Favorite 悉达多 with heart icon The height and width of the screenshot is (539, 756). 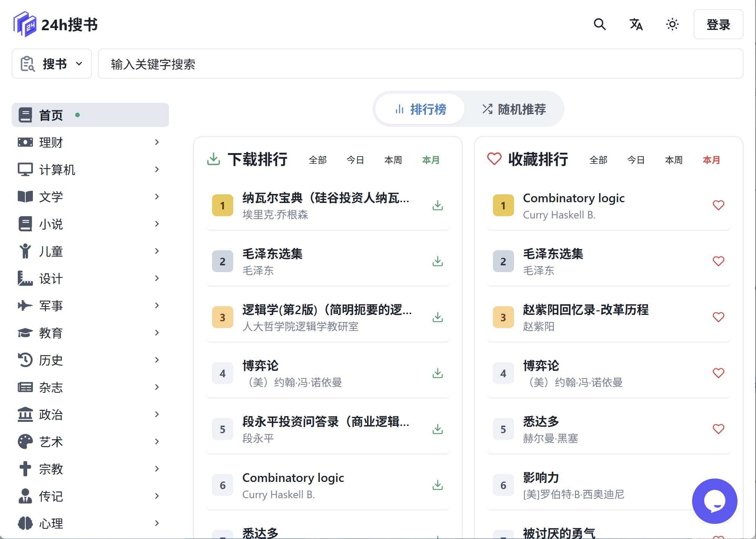[718, 429]
